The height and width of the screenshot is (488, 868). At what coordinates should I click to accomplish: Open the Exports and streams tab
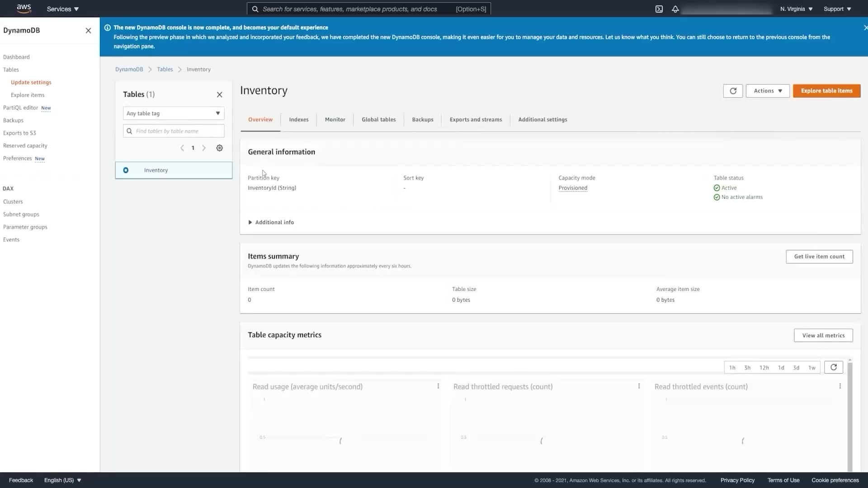[x=476, y=120]
